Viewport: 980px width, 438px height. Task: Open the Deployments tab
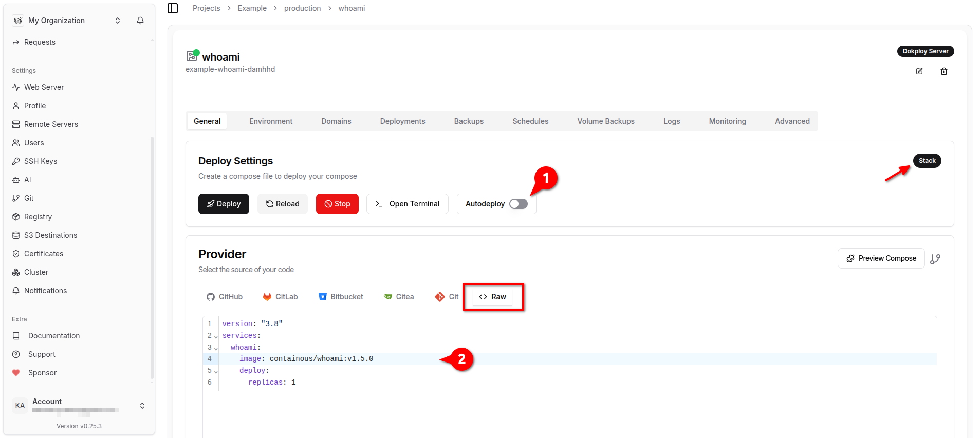pyautogui.click(x=402, y=121)
